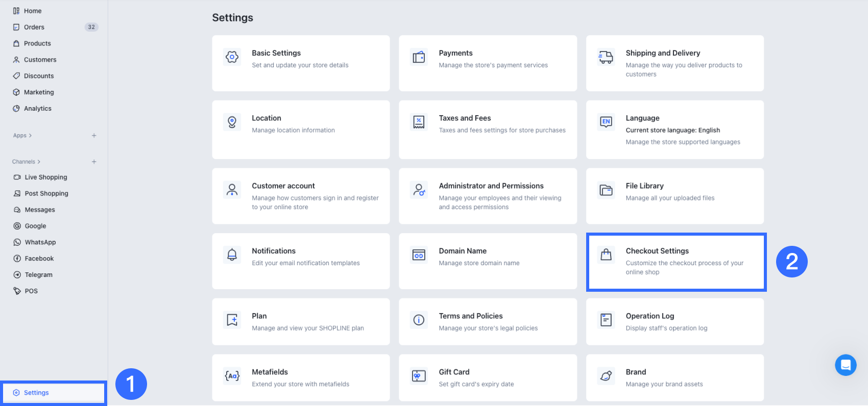This screenshot has height=406, width=868.
Task: Open Settings at sidebar bottom
Action: click(x=36, y=393)
